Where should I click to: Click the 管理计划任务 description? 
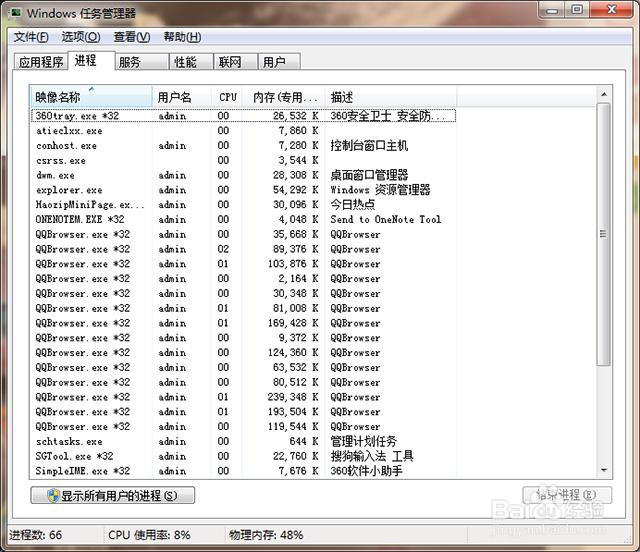[363, 441]
